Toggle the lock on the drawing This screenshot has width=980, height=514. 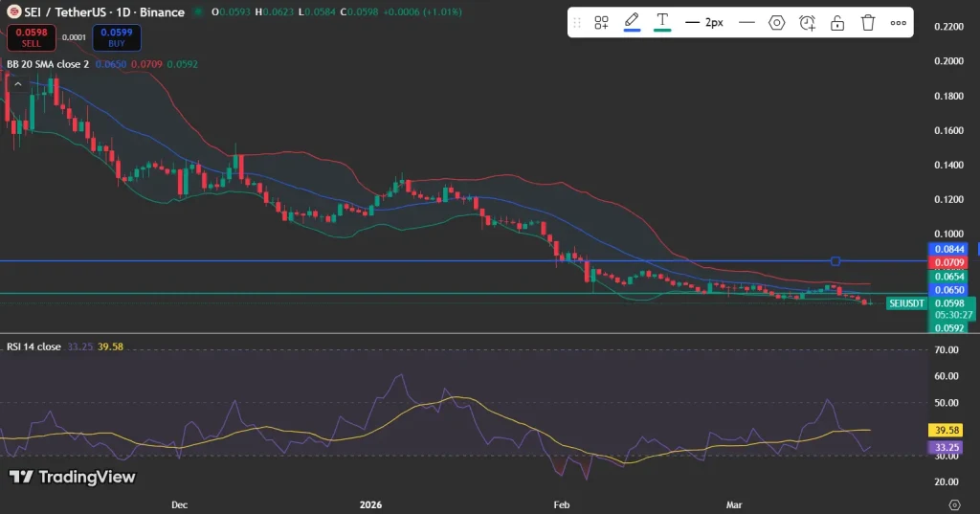pyautogui.click(x=837, y=23)
